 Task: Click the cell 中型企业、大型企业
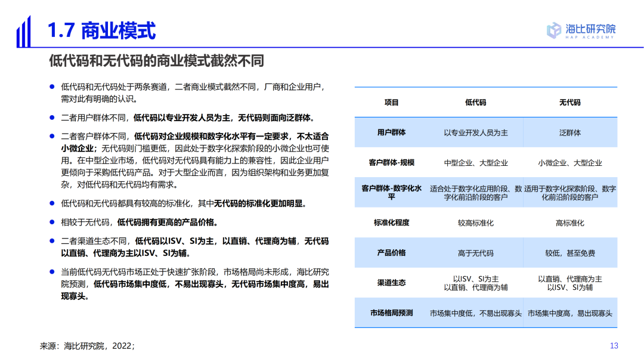[476, 163]
